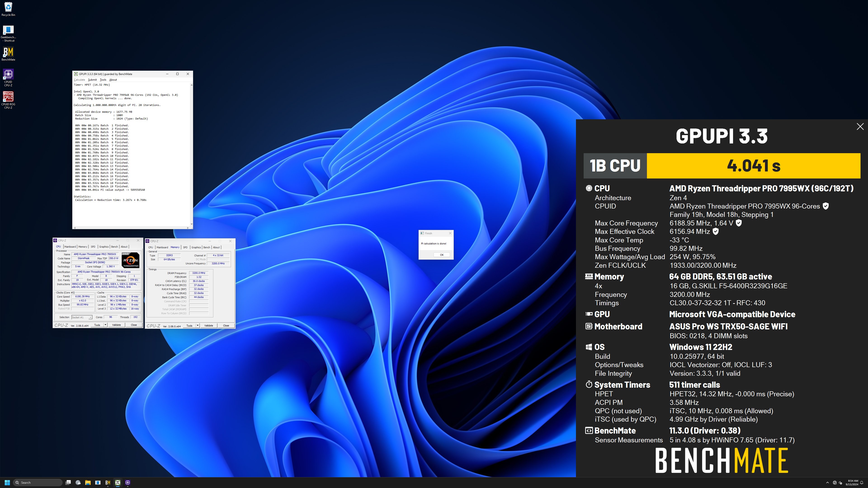
Task: Expand Tools dropdown arrow in right CPU-Z
Action: [x=198, y=326]
